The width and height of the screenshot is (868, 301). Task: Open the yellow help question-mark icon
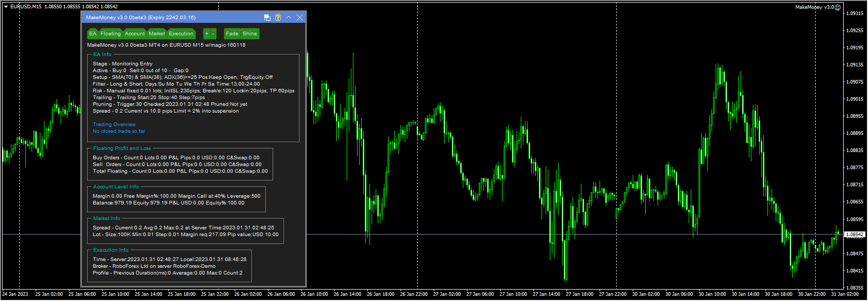(x=278, y=18)
